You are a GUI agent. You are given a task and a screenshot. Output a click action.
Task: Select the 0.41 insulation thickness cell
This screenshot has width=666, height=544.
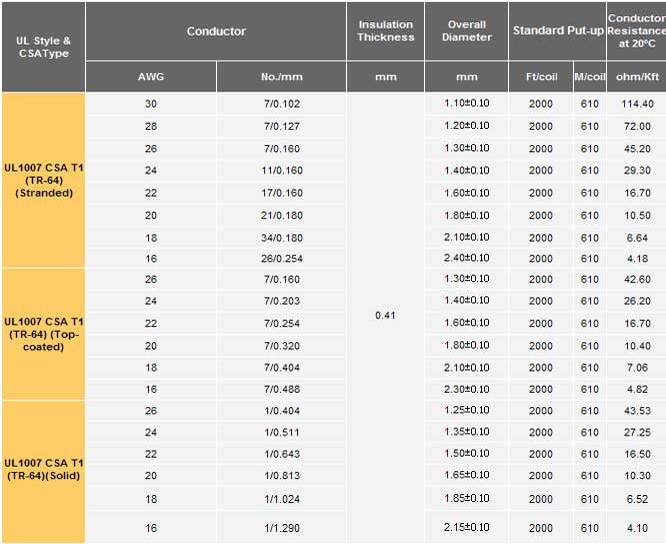pyautogui.click(x=385, y=315)
